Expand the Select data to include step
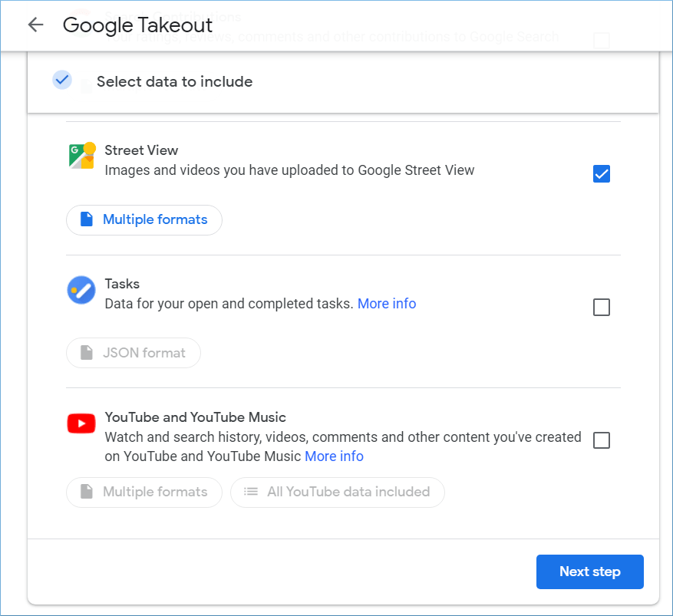The width and height of the screenshot is (673, 616). 343,81
